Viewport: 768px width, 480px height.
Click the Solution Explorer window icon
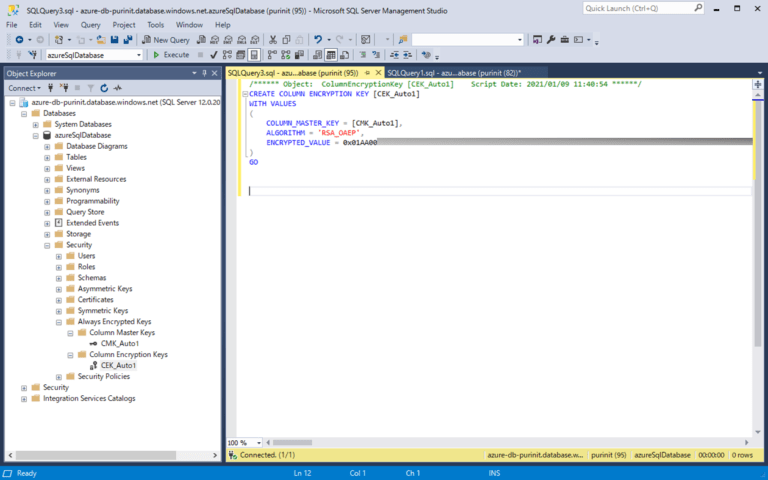(x=537, y=40)
